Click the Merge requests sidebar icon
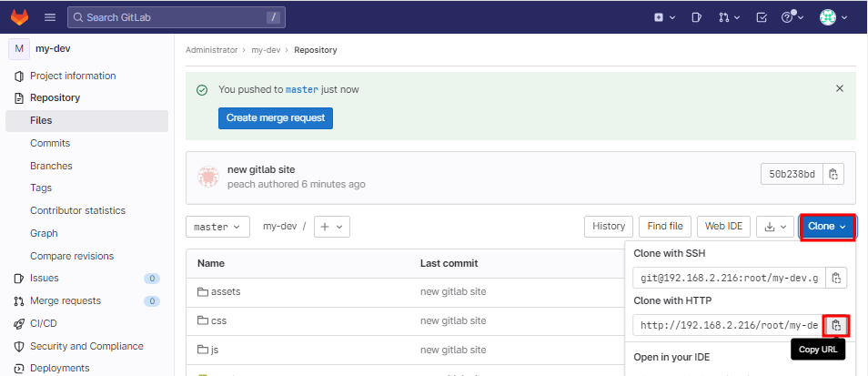This screenshot has width=868, height=376. click(19, 301)
